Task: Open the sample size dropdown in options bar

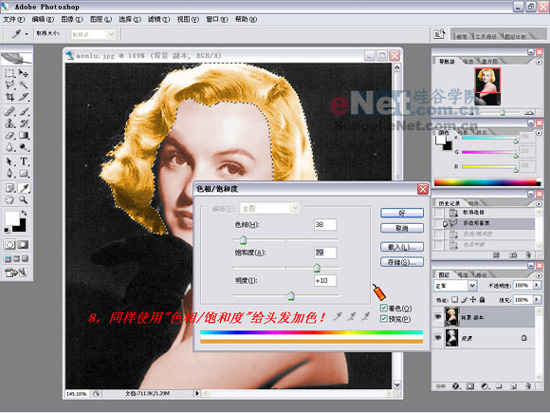Action: (111, 34)
